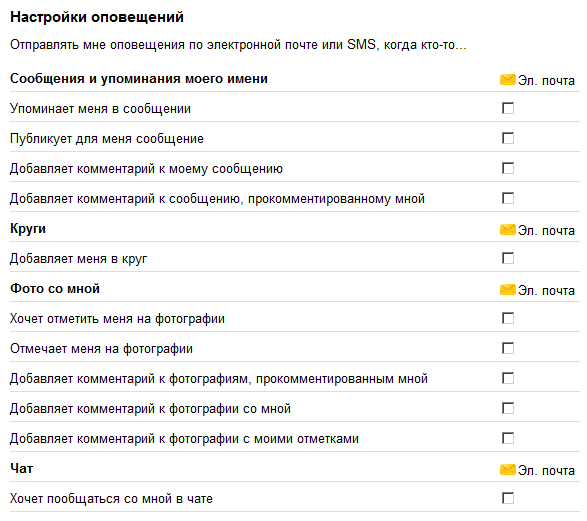Click the Настройки оповещений title

[x=97, y=17]
